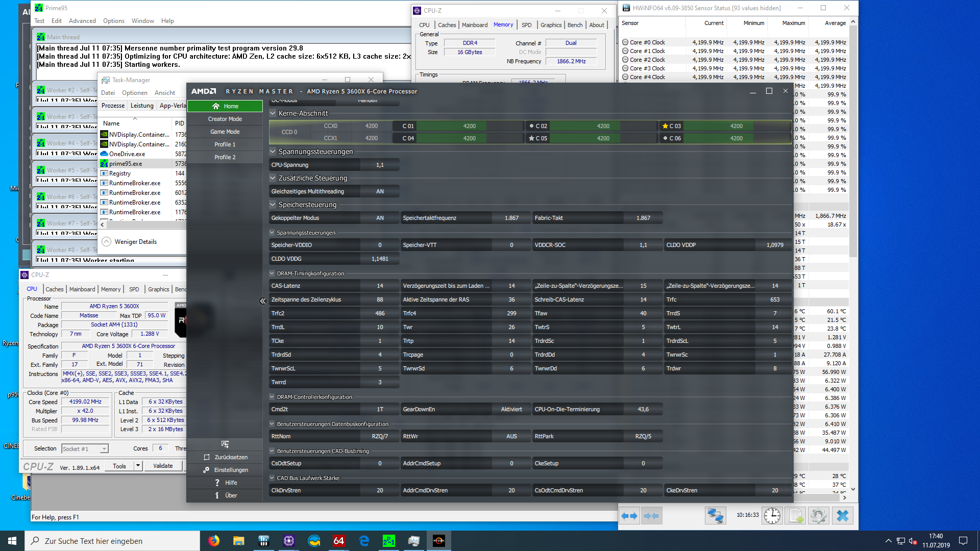This screenshot has height=551, width=980.
Task: Click the Ryzen Master import/export profile icon
Action: tap(225, 444)
